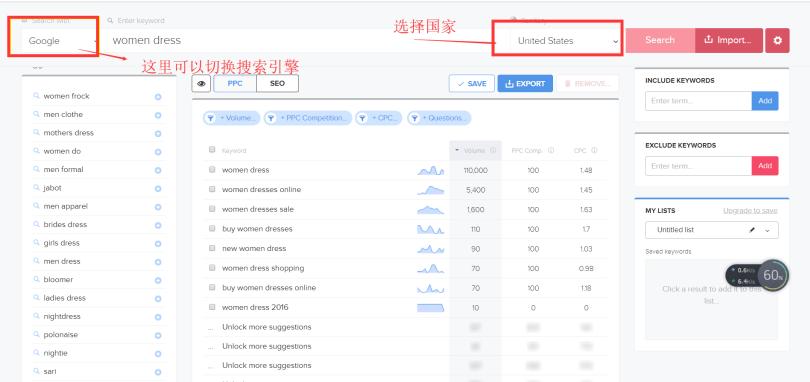Screen dimensions: 810x382
Task: Click Add under Include Keywords
Action: click(x=765, y=101)
